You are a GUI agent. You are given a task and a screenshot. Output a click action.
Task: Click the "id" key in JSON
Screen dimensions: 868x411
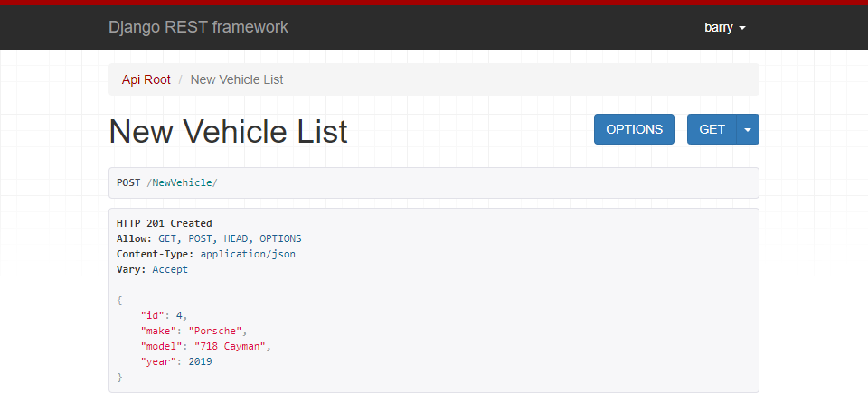(152, 316)
